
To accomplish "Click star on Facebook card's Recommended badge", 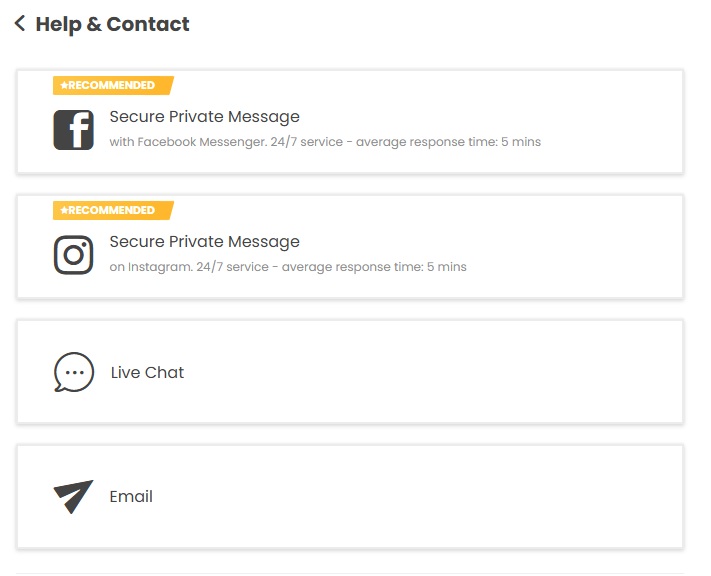I will pyautogui.click(x=63, y=86).
